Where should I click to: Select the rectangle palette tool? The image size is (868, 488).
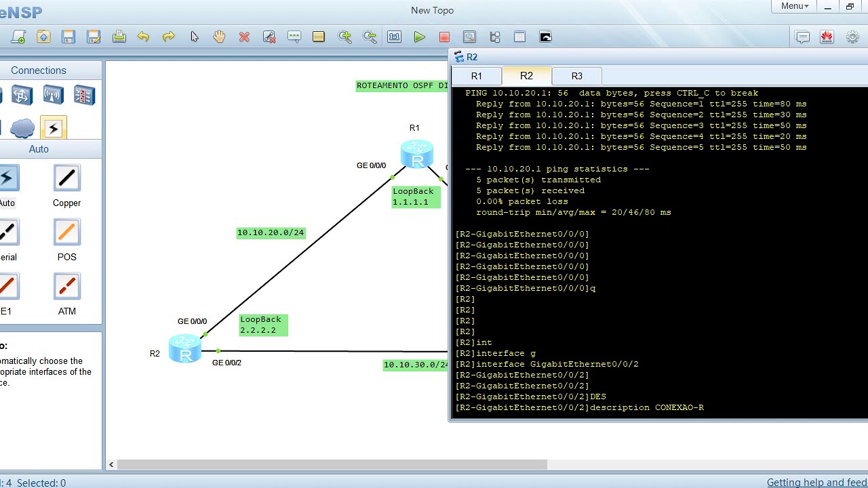(x=319, y=37)
